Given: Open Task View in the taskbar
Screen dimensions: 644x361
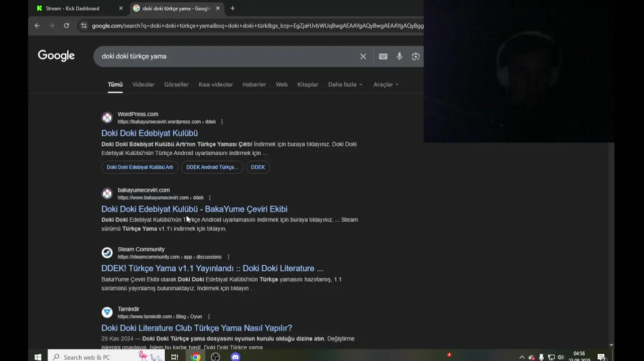Looking at the screenshot, I should pyautogui.click(x=174, y=357).
